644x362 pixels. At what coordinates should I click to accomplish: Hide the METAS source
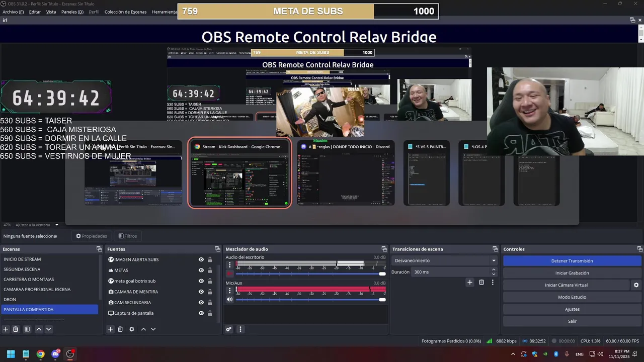tap(201, 270)
